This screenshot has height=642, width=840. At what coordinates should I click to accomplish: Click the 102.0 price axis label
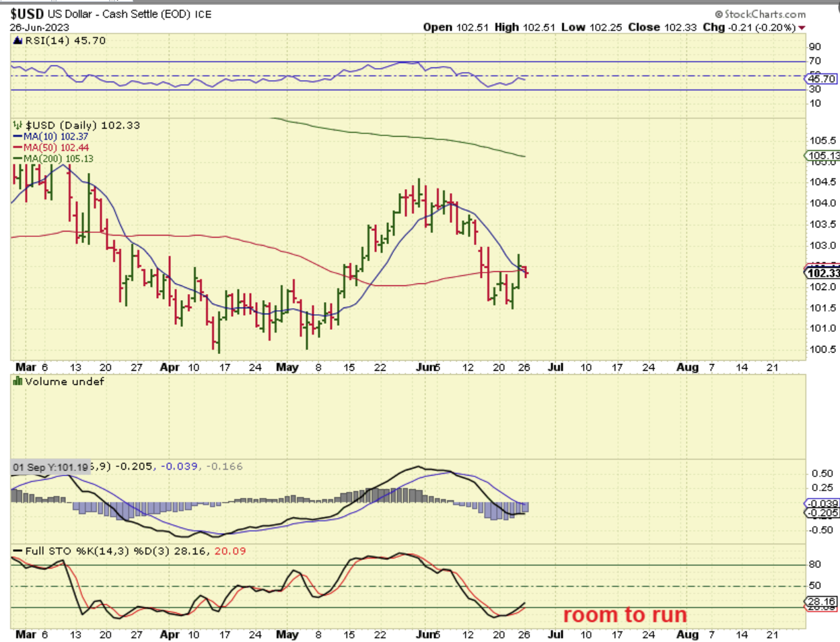coord(823,287)
